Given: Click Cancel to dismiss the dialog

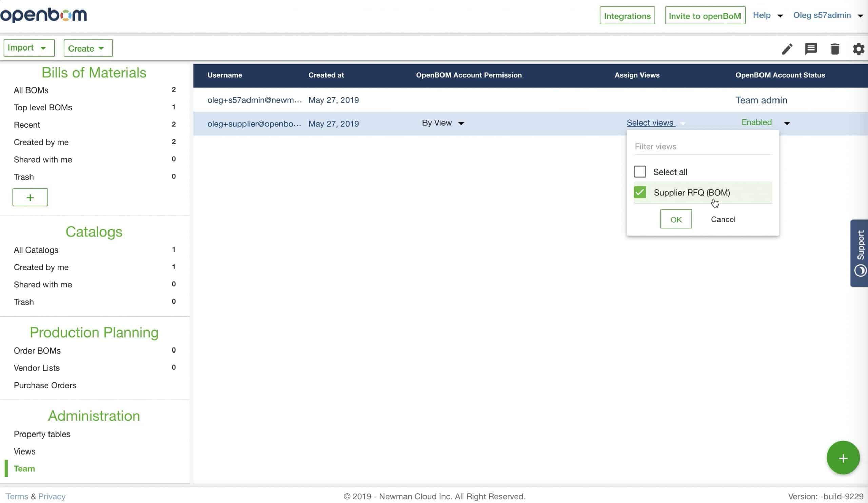Looking at the screenshot, I should [x=723, y=219].
